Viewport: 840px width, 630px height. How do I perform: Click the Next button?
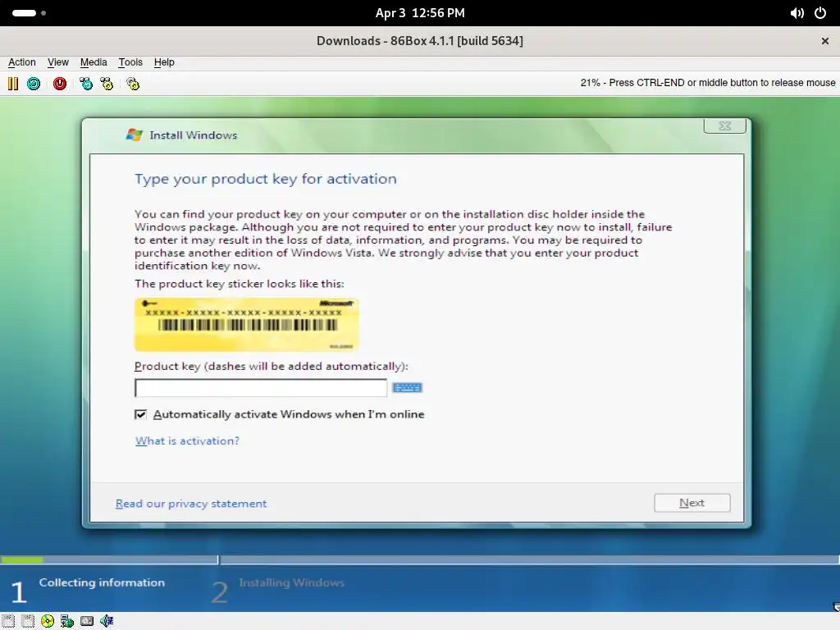[x=692, y=503]
